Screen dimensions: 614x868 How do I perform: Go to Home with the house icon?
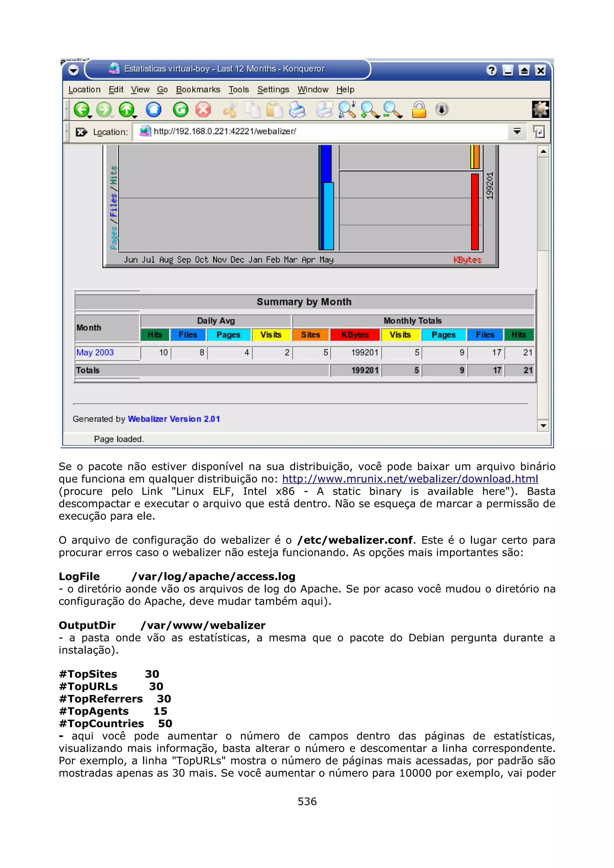(x=153, y=110)
